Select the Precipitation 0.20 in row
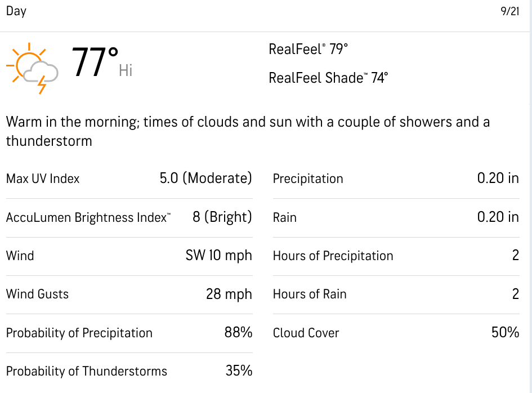 pyautogui.click(x=396, y=178)
